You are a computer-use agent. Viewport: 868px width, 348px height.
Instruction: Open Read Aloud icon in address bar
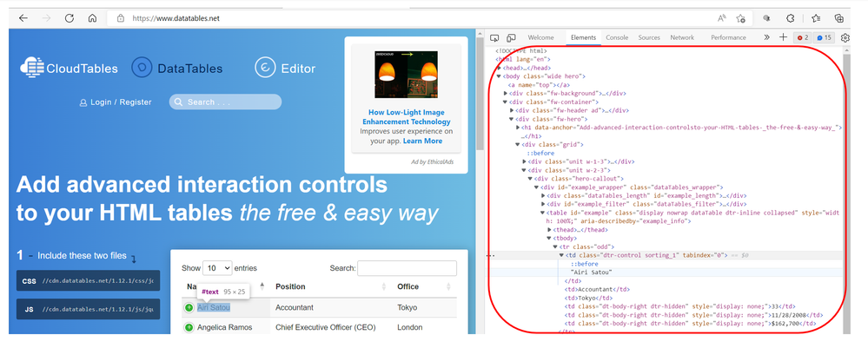[722, 18]
